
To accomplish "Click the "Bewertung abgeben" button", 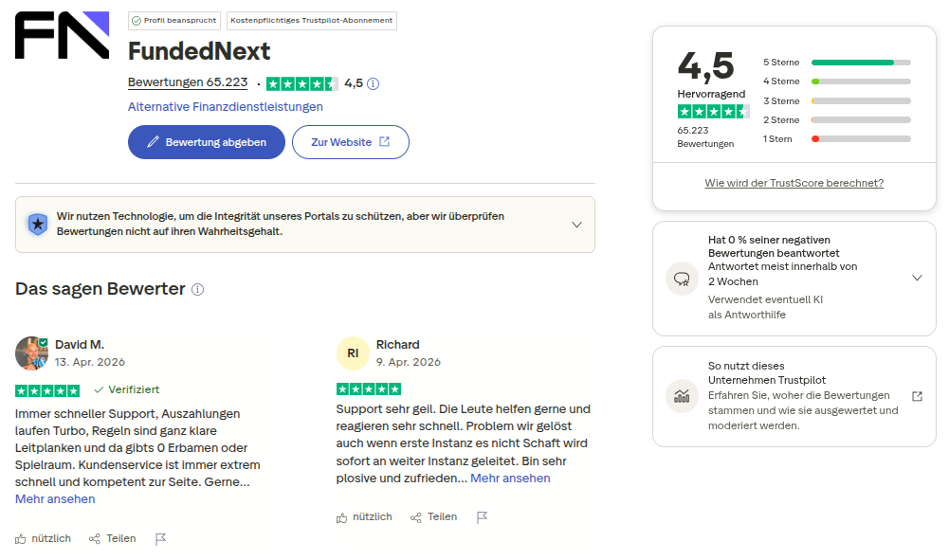I will coord(206,141).
